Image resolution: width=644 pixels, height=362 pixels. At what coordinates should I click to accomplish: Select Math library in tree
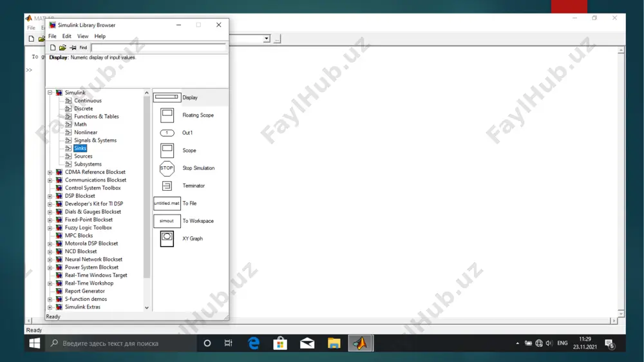click(80, 124)
